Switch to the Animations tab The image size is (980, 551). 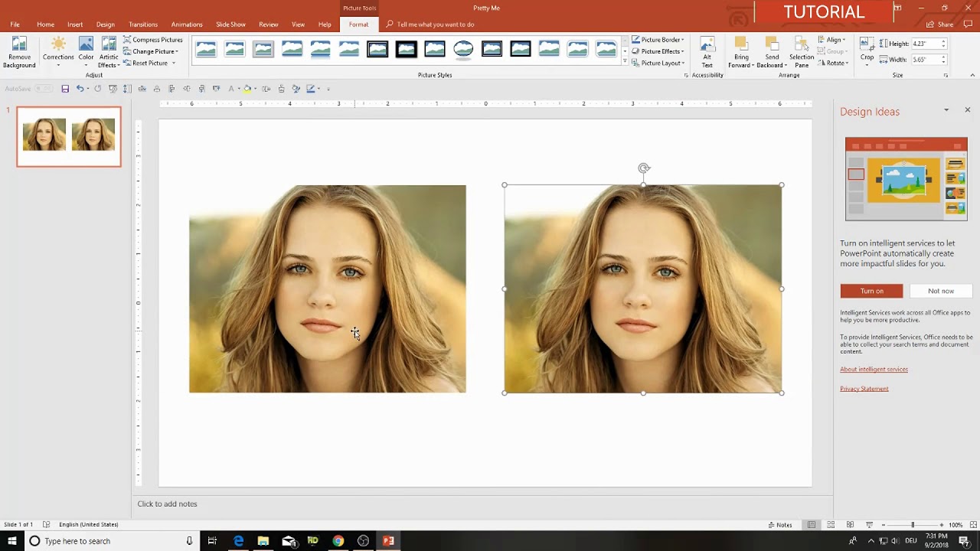[x=187, y=24]
